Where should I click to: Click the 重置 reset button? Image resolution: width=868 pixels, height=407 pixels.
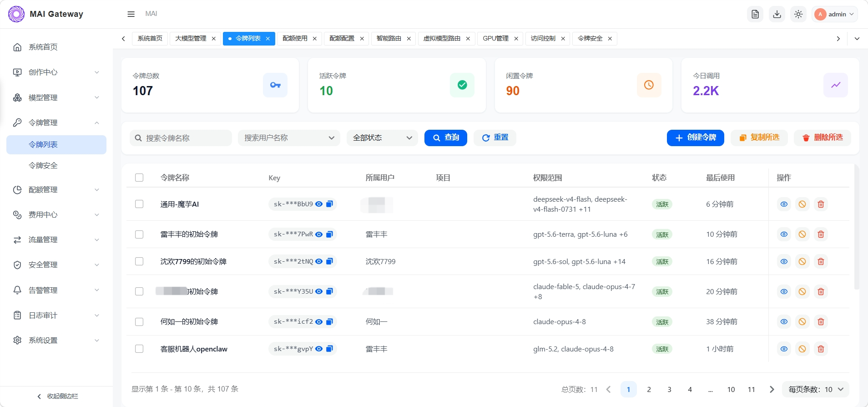(495, 138)
